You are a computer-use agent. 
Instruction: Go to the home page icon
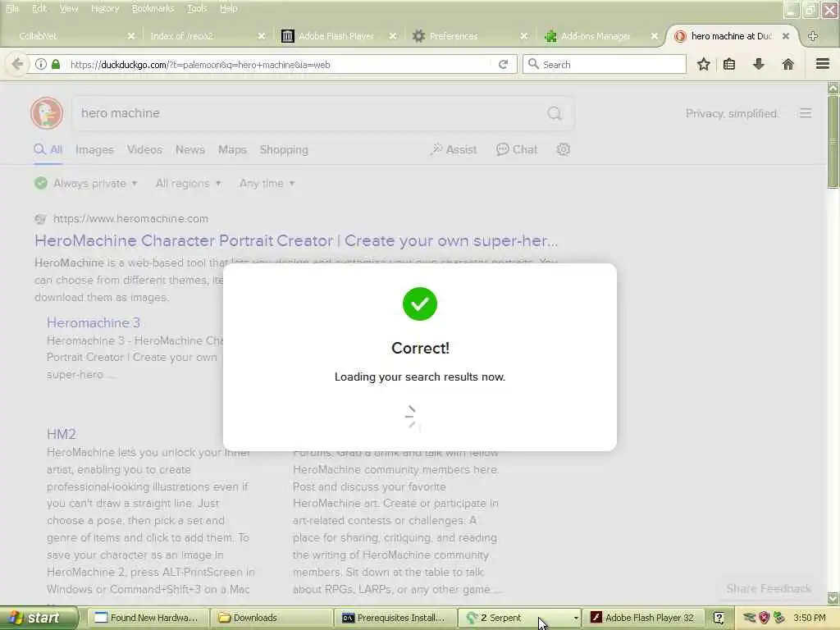tap(788, 64)
